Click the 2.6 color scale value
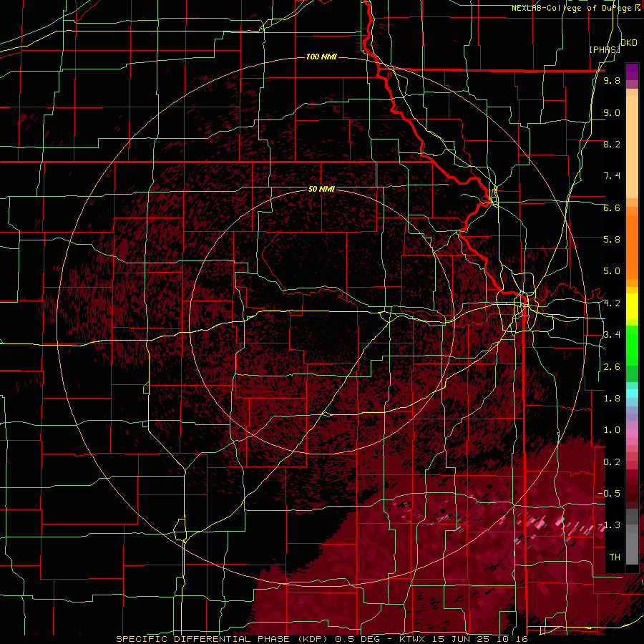The image size is (644, 644). tap(612, 367)
